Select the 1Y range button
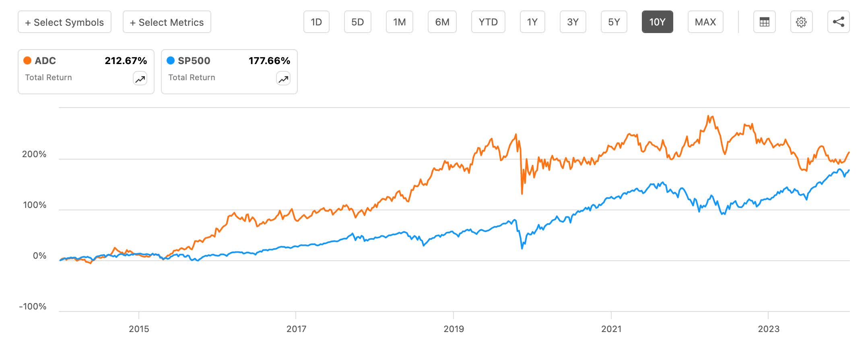Screen dimensions: 868x353 (x=532, y=22)
